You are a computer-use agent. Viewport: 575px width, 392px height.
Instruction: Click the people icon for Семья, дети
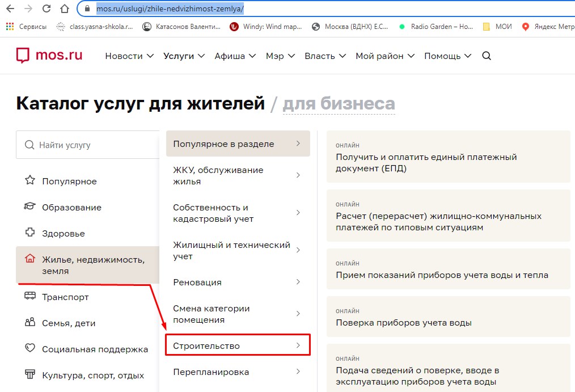pos(30,322)
